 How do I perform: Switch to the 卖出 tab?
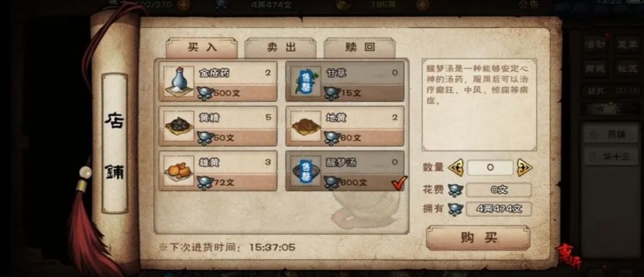[280, 47]
